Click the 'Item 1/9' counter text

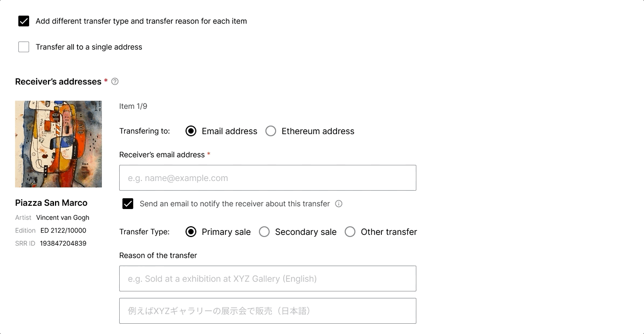pos(133,106)
